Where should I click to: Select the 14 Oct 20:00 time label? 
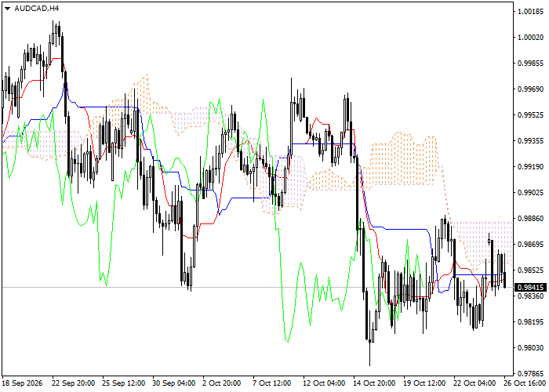click(x=376, y=383)
